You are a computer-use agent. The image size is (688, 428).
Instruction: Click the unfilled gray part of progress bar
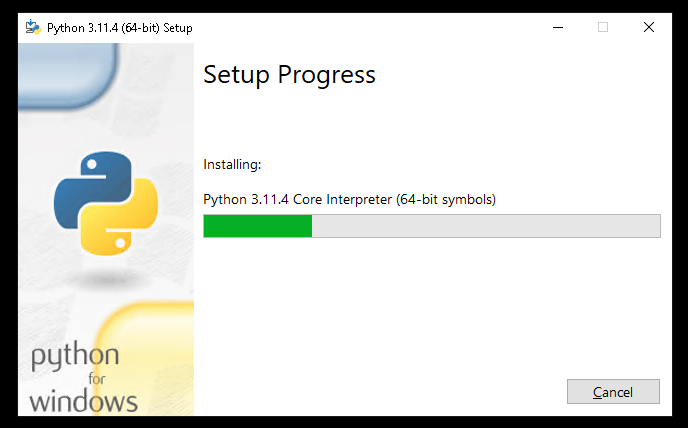(485, 226)
